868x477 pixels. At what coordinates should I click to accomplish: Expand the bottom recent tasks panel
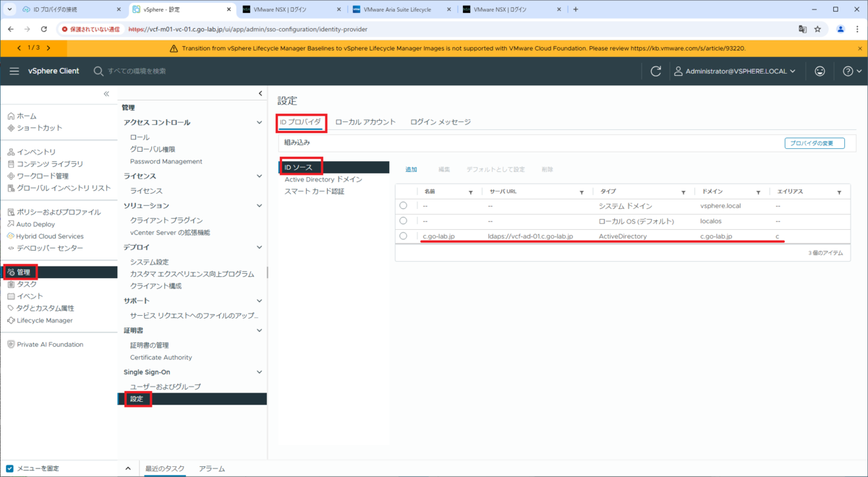pyautogui.click(x=129, y=468)
